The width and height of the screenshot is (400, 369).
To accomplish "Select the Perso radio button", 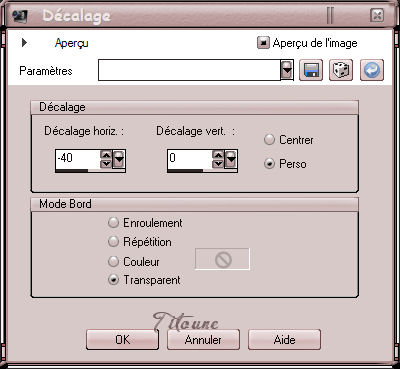I will pyautogui.click(x=269, y=164).
